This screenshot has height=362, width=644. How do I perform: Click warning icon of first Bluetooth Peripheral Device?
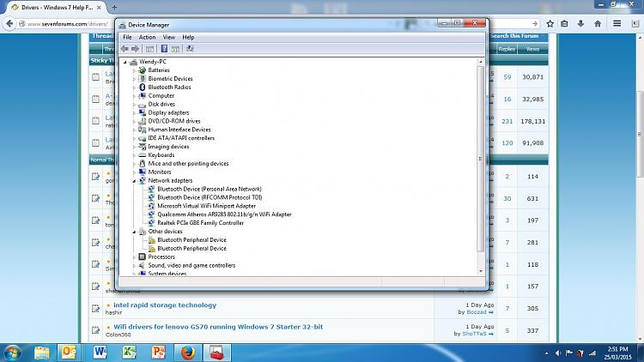click(151, 239)
